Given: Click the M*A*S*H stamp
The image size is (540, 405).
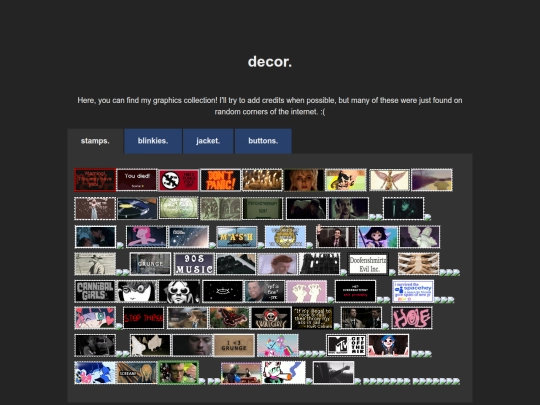Looking at the screenshot, I should click(x=237, y=237).
